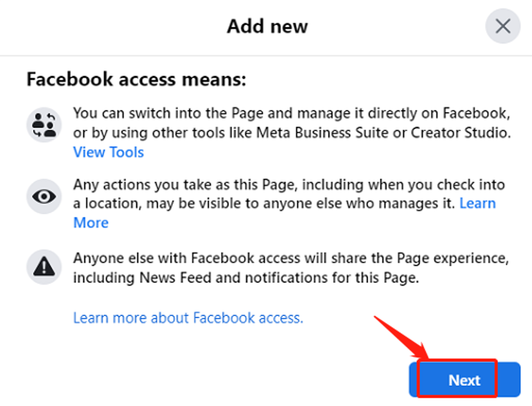Click the red arrow pointing to Next
Screen dimensions: 532x406
point(400,337)
